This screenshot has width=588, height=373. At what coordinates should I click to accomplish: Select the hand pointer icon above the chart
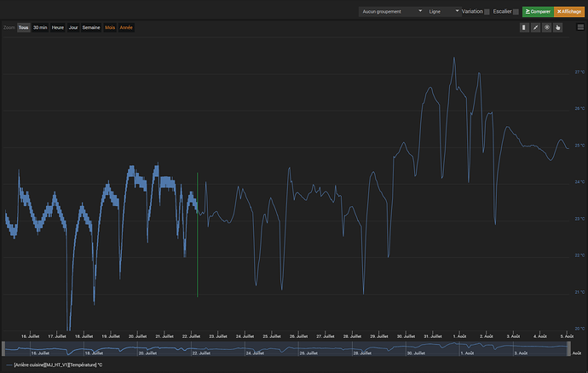coord(557,27)
